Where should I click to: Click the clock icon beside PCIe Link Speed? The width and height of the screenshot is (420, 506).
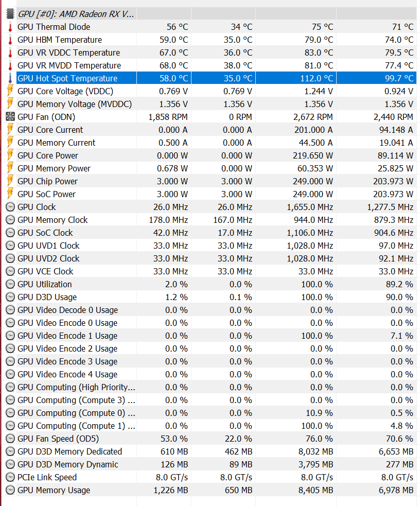(10, 477)
